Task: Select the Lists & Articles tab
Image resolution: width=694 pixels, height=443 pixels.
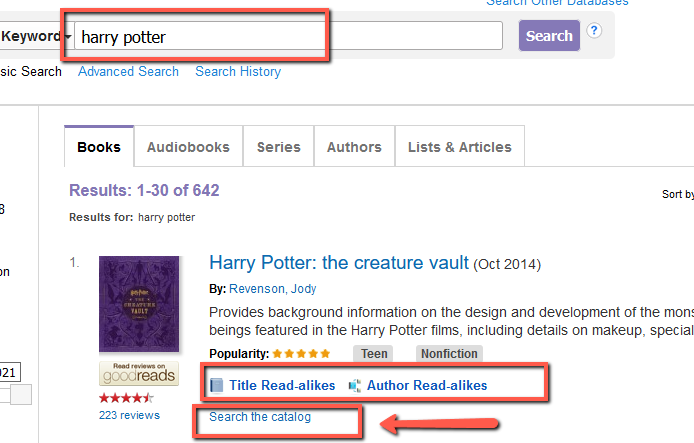Action: 459,147
